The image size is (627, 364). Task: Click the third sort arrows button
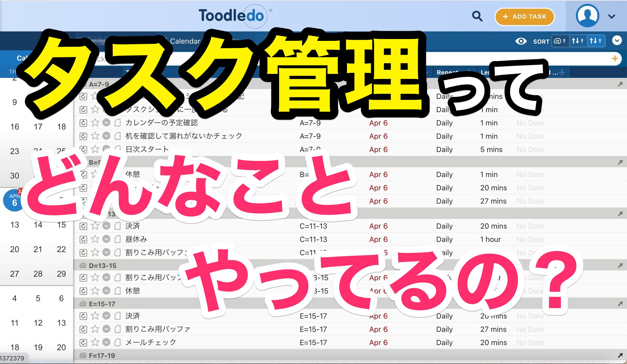coord(596,41)
